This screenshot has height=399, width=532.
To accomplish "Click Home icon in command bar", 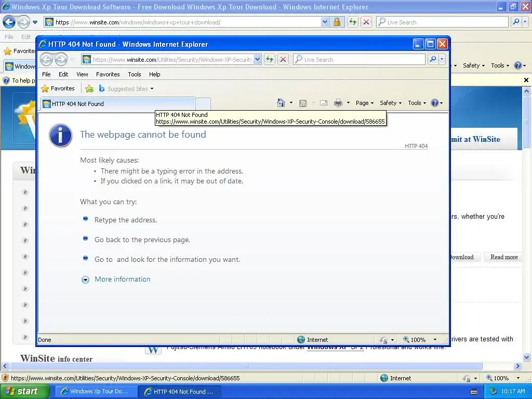I will (281, 103).
